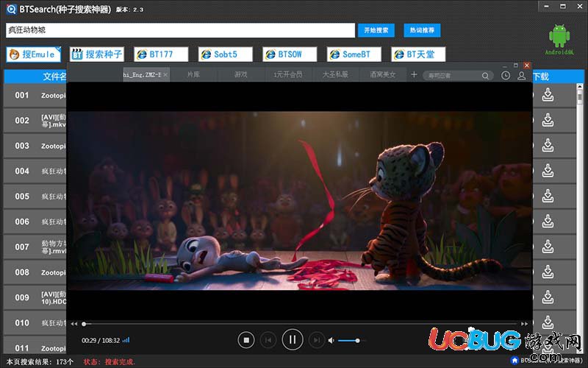The height and width of the screenshot is (368, 588).
Task: Switch to the Sobt5 source
Action: 226,54
